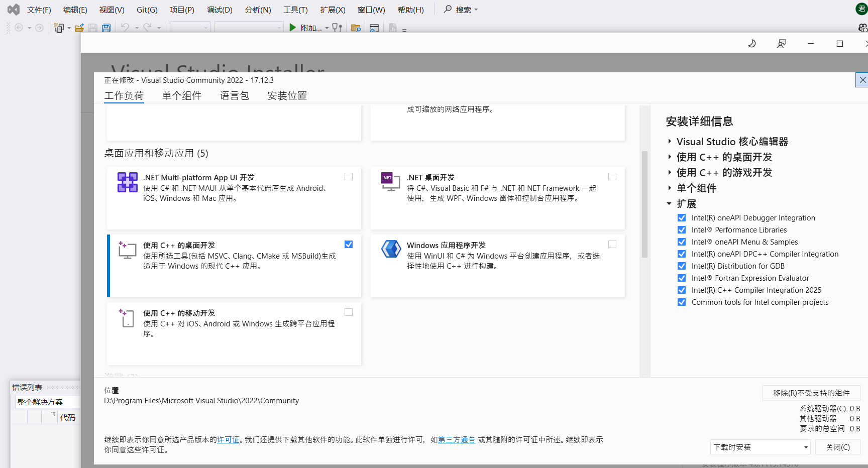Screen dimensions: 868x468
Task: Uncheck Intel(R) Distribution for GDB
Action: [682, 266]
